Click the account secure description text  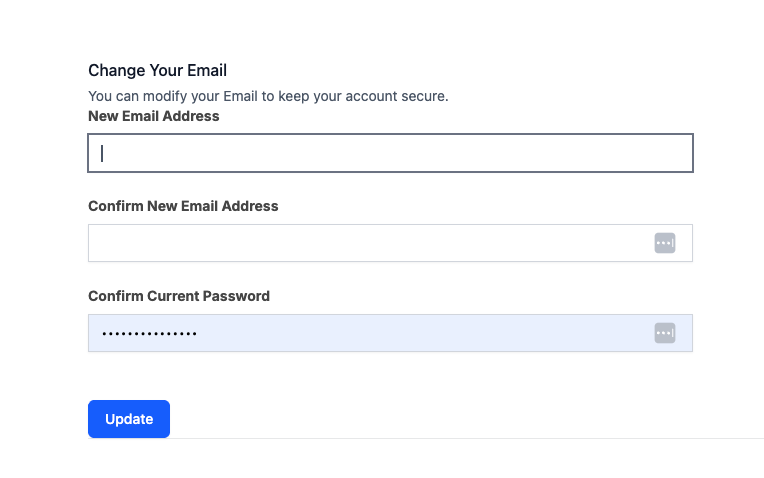click(268, 96)
